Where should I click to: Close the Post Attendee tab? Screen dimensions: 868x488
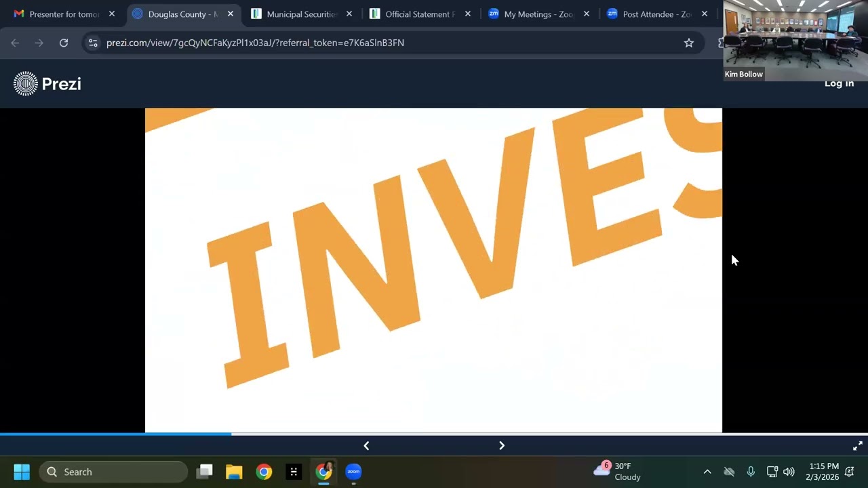pos(705,14)
